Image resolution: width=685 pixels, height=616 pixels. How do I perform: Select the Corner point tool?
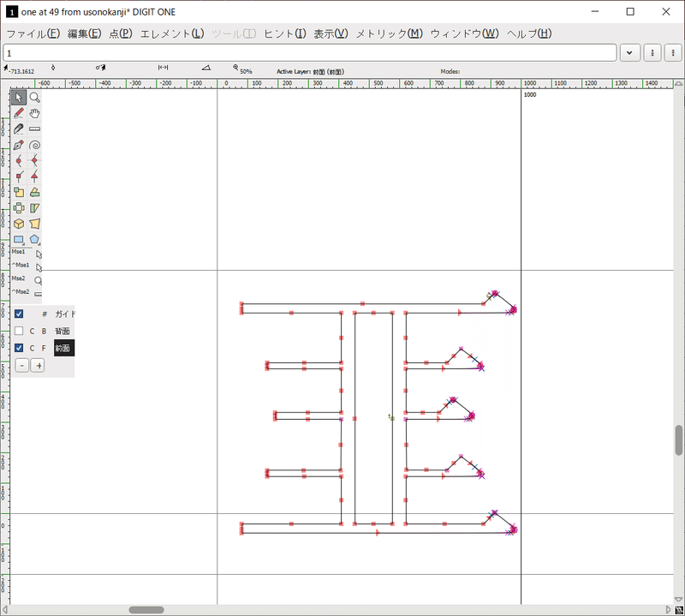click(18, 176)
